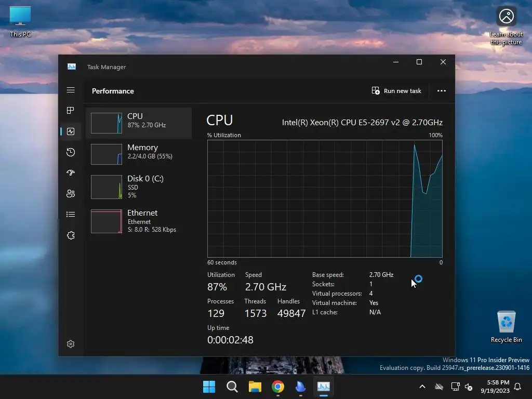Click the 2.70 GHz speed value
532x399 pixels.
coord(265,287)
